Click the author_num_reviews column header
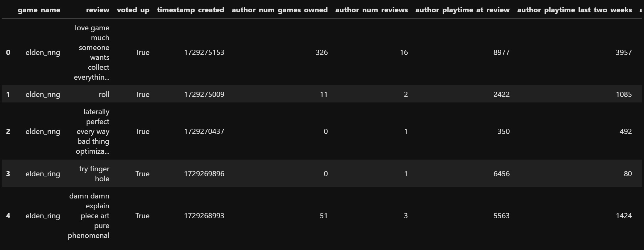 pyautogui.click(x=372, y=10)
